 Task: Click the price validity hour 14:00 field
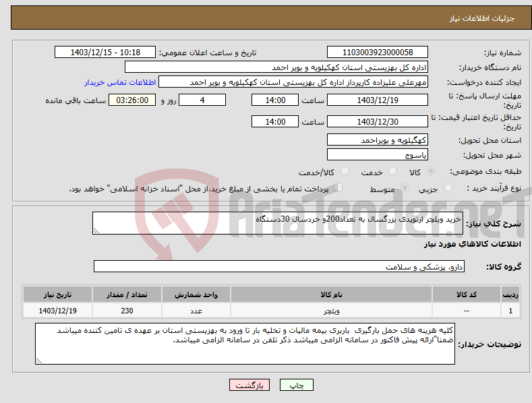275,121
